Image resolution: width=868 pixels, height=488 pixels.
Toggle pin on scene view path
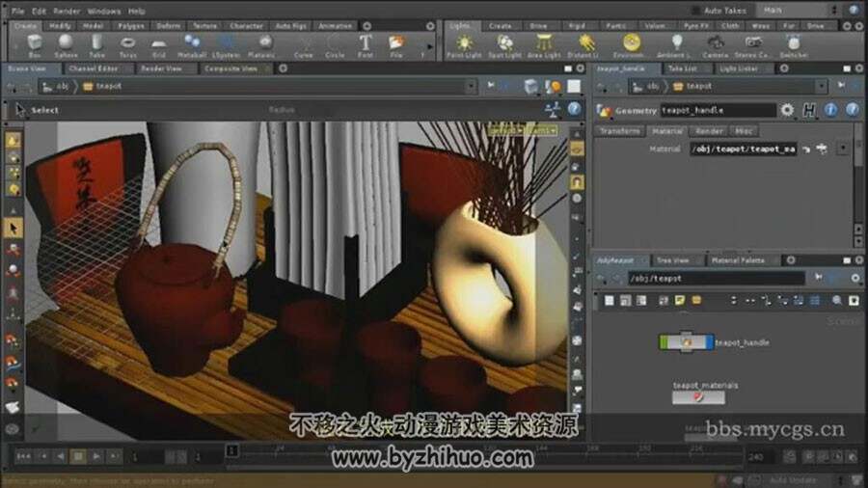pyautogui.click(x=491, y=85)
